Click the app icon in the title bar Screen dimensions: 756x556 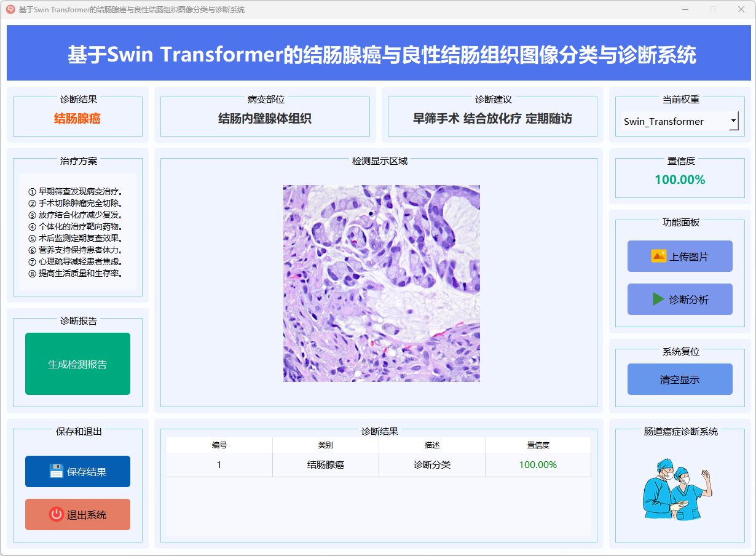[10, 9]
